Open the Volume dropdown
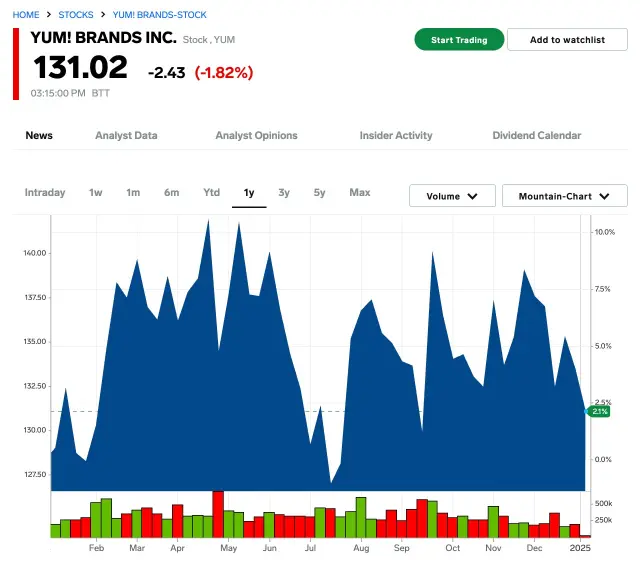 (452, 196)
